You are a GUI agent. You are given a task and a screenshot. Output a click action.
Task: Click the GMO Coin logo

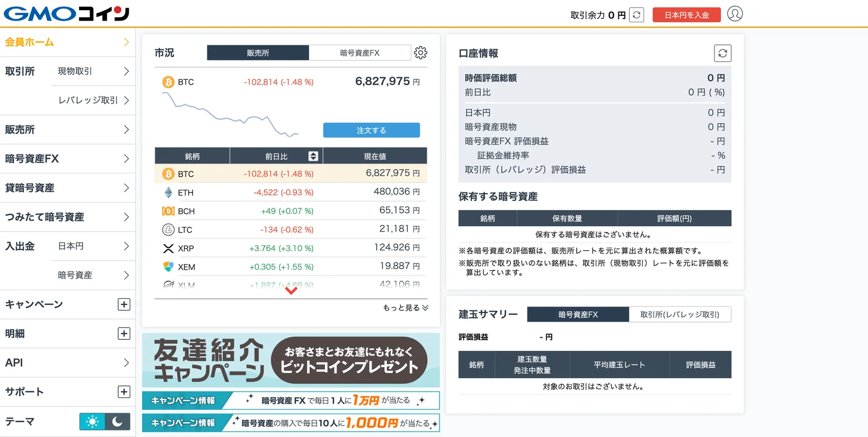67,14
